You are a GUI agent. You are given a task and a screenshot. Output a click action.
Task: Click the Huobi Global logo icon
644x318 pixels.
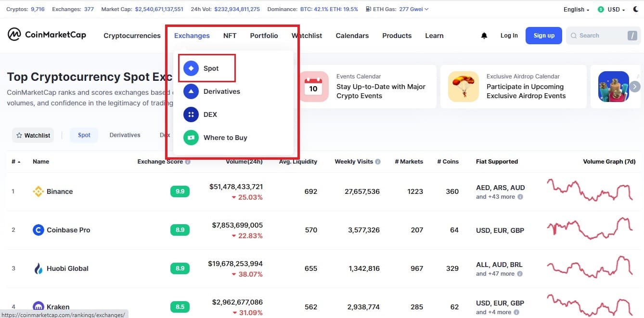tap(38, 268)
